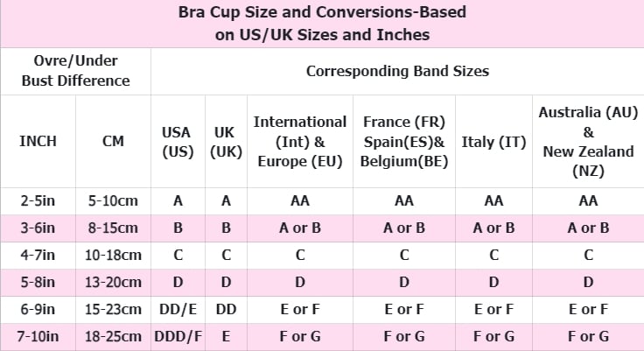644x351 pixels.
Task: Click the Australia & New Zealand header
Action: coord(588,142)
